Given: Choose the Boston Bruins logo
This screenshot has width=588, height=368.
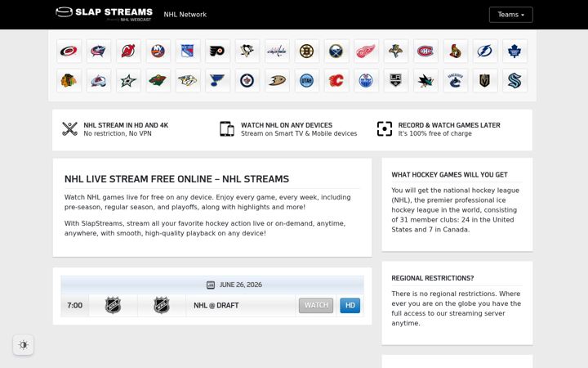Looking at the screenshot, I should click(x=307, y=51).
